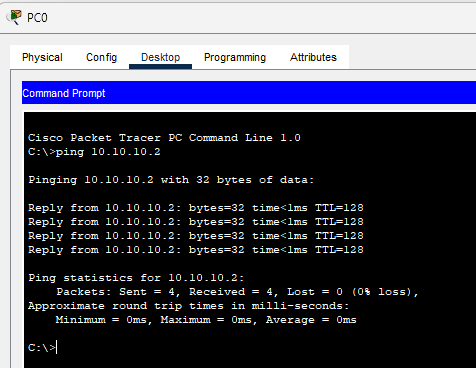Click the 'Packets: Sent = 4' statistics line
Image resolution: width=476 pixels, height=368 pixels.
tap(237, 292)
